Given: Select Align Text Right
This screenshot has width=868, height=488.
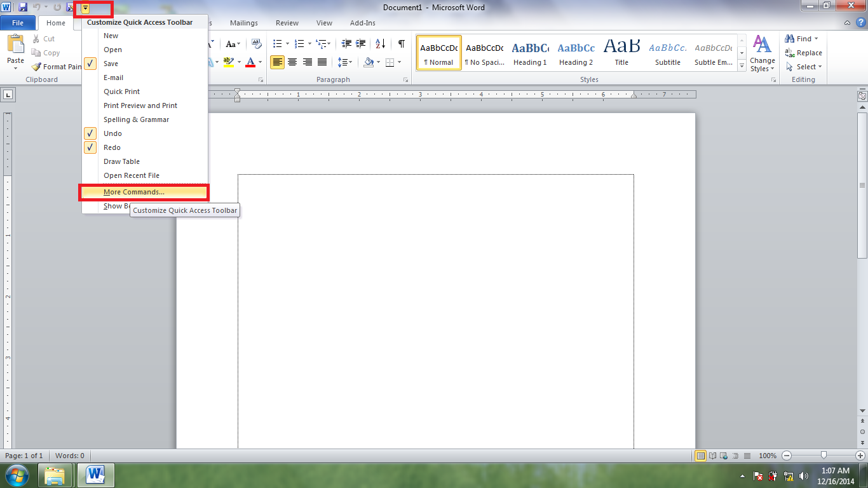Looking at the screenshot, I should pos(307,62).
